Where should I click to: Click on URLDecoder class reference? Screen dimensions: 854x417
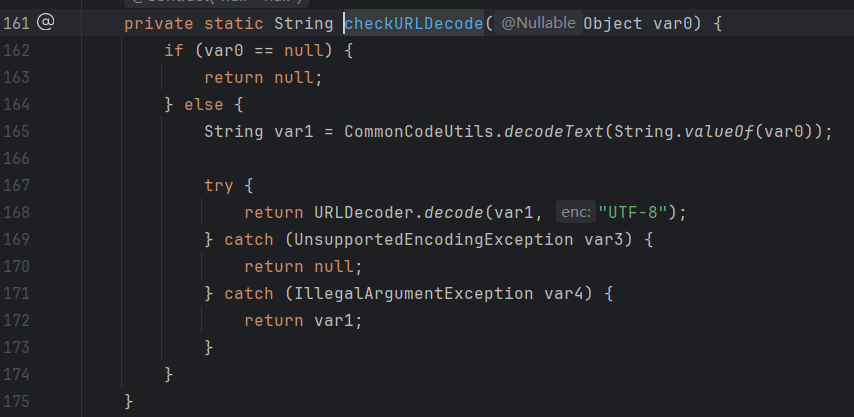click(364, 212)
